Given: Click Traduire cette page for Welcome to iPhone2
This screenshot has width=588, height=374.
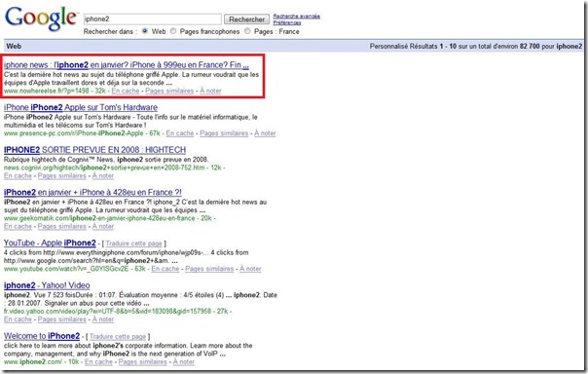Looking at the screenshot, I should point(118,336).
